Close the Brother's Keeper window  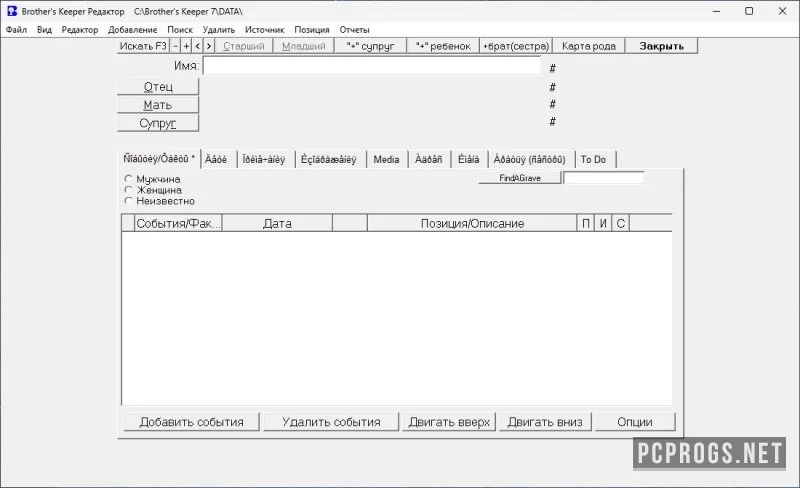coord(782,11)
